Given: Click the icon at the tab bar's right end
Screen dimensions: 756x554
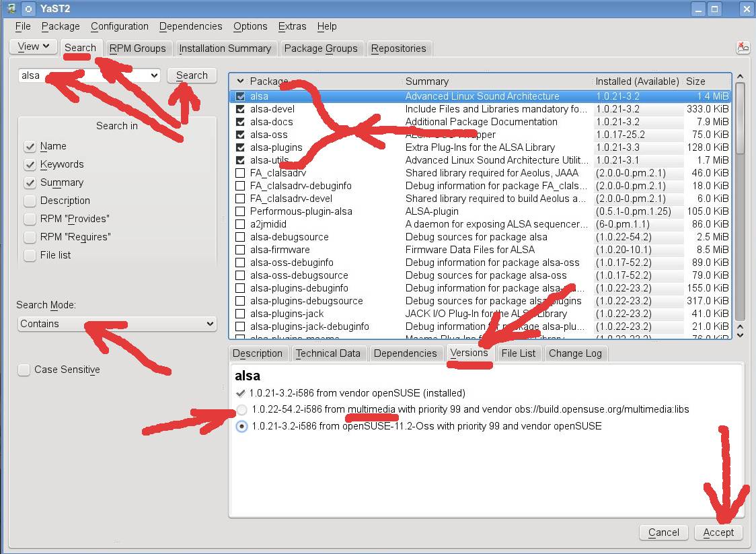Looking at the screenshot, I should coord(743,48).
